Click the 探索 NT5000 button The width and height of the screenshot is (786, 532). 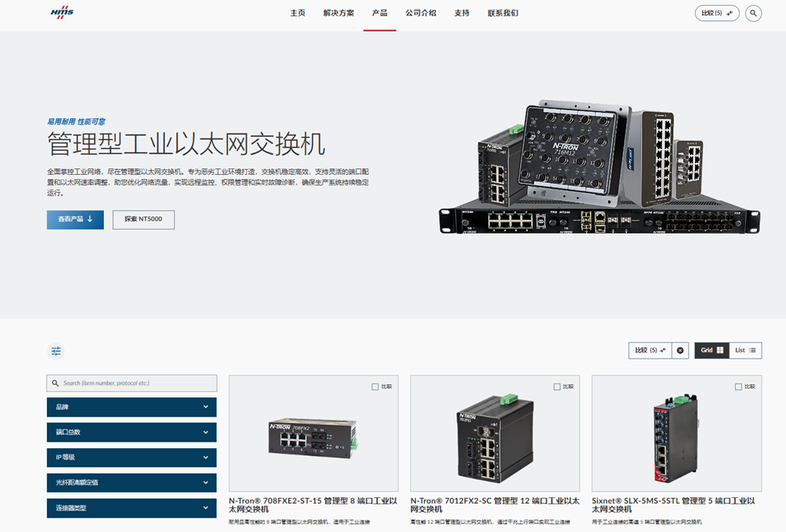[x=143, y=219]
